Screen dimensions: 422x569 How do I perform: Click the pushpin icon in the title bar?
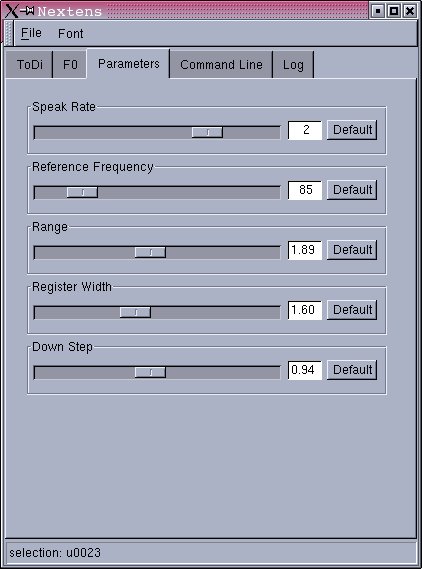click(27, 11)
